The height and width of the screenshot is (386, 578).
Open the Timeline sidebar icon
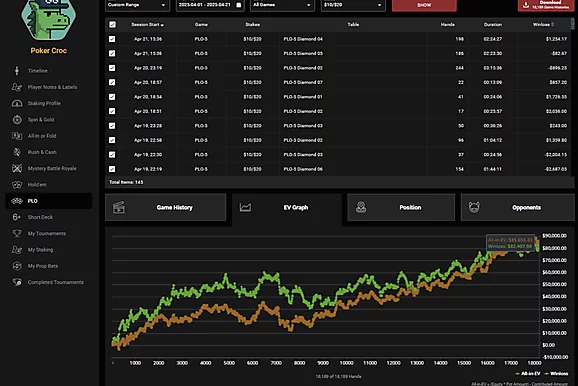pos(17,70)
